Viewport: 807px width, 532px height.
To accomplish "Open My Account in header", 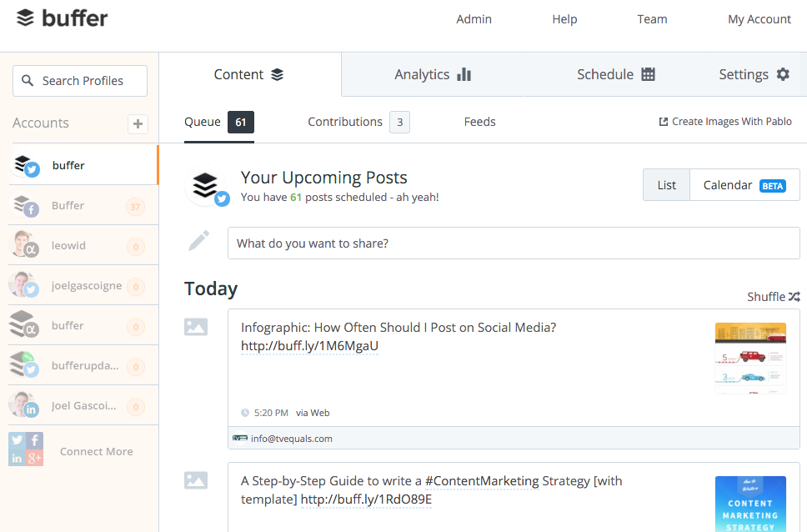I will [759, 19].
